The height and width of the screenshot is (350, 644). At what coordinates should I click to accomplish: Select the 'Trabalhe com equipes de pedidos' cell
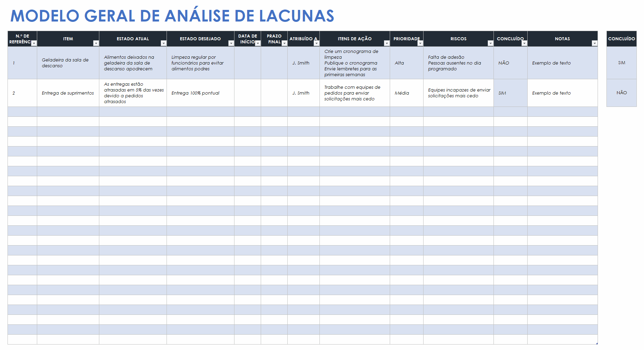355,93
